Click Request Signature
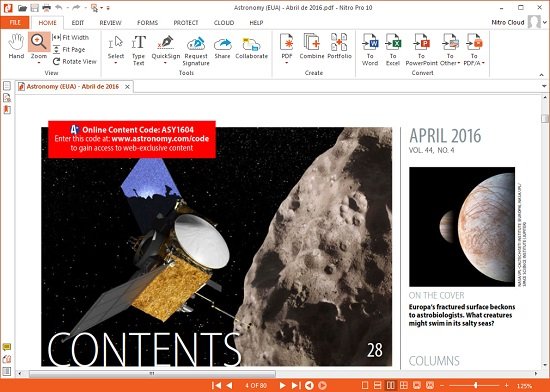The image size is (550, 392). (x=196, y=50)
